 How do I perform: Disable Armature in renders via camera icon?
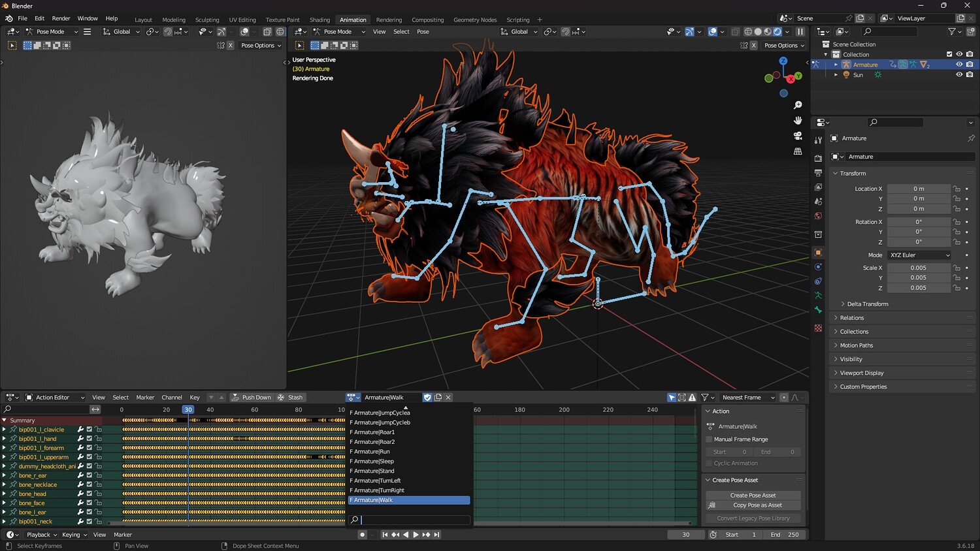tap(970, 65)
